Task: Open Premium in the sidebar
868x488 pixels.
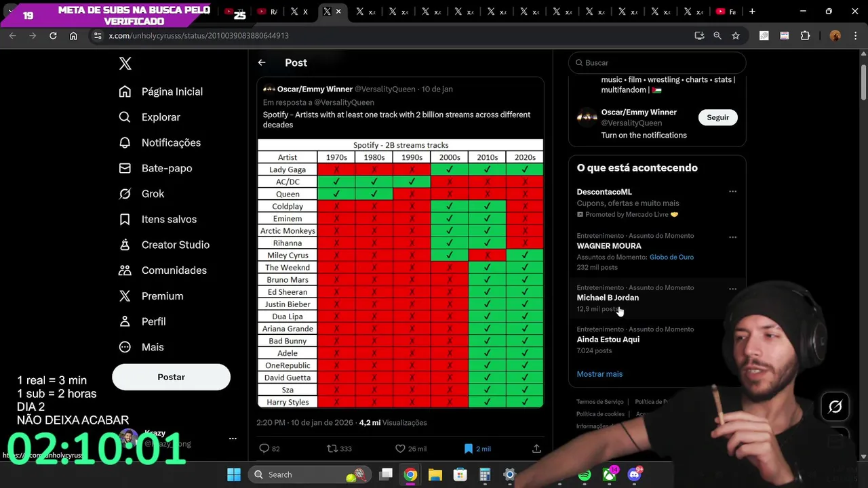Action: pos(151,296)
